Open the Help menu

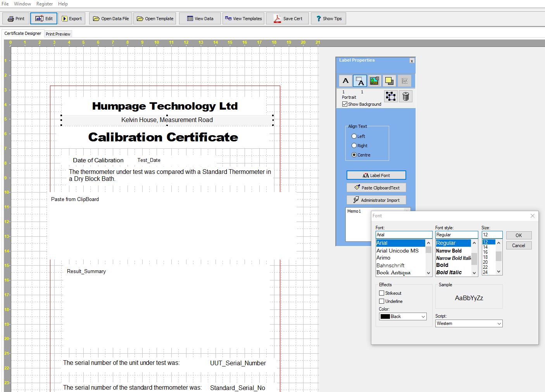[x=63, y=4]
